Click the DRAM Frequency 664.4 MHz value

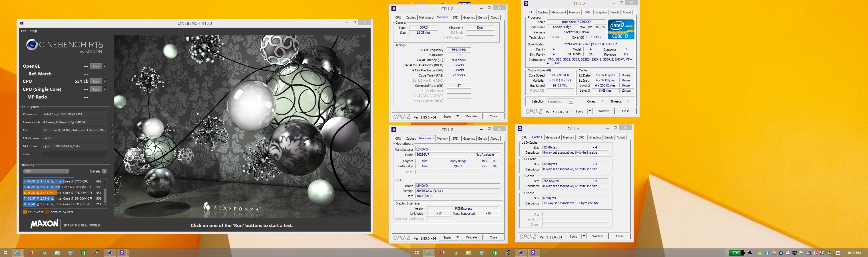pos(459,50)
